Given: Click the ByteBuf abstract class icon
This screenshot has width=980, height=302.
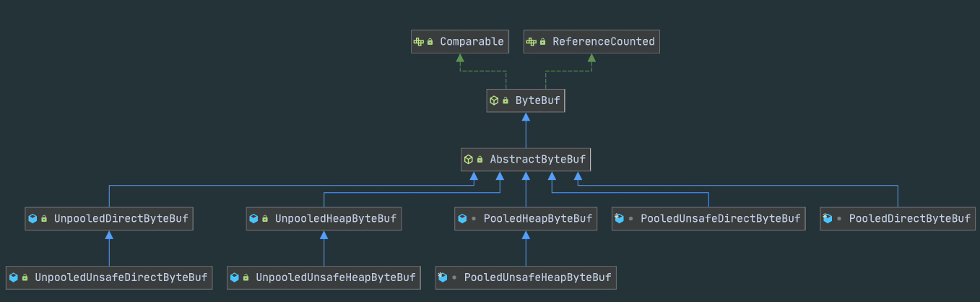Looking at the screenshot, I should [494, 100].
